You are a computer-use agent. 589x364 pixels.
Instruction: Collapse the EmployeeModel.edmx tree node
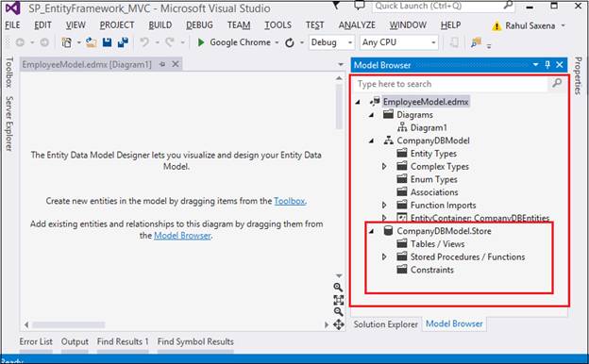[358, 102]
